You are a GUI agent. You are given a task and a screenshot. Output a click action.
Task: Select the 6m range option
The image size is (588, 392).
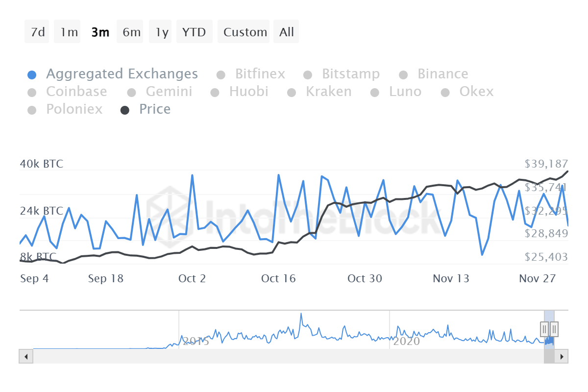tap(131, 32)
